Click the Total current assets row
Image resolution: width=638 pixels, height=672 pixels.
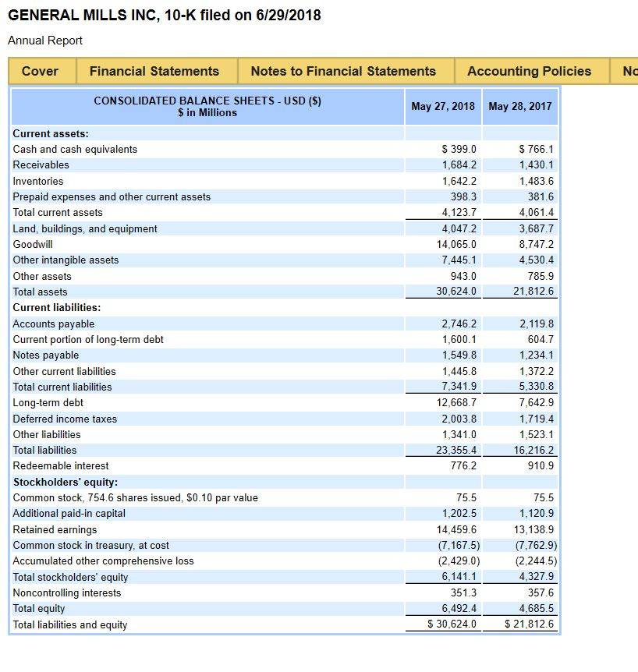pos(57,212)
